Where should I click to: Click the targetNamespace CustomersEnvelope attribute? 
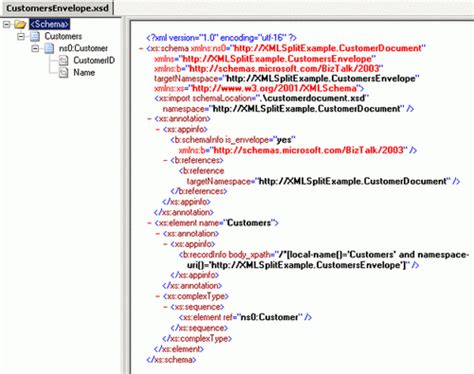[x=287, y=79]
